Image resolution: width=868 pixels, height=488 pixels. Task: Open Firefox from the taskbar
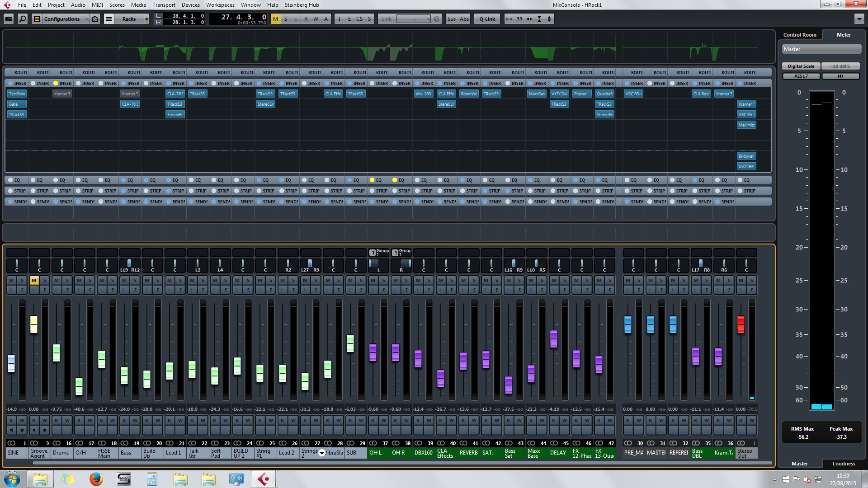96,479
